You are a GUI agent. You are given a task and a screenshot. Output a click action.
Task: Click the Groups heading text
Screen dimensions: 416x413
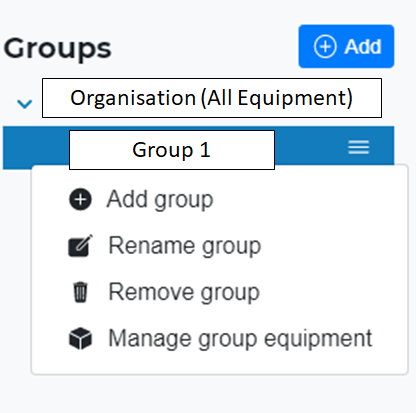[x=57, y=49]
